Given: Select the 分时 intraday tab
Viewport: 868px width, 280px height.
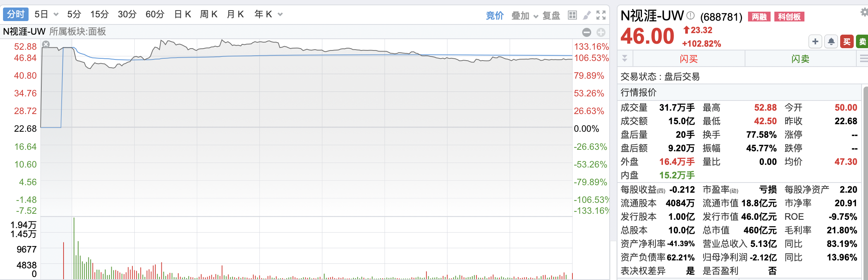Looking at the screenshot, I should tap(16, 14).
